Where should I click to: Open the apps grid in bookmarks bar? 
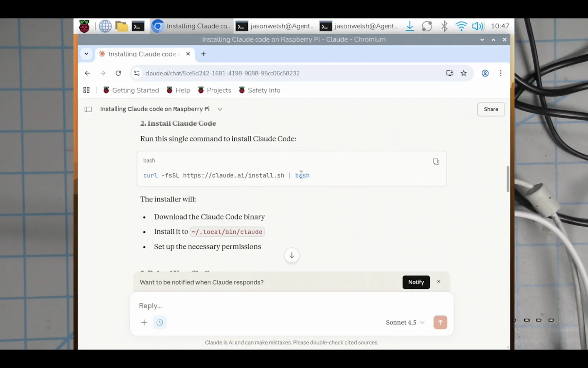coord(86,90)
